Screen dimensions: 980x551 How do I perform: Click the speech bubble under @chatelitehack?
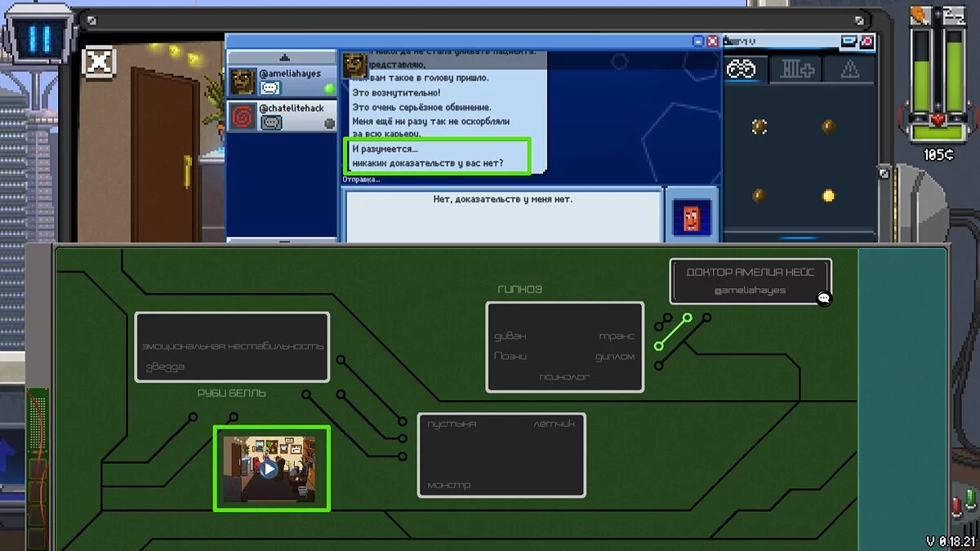(x=270, y=123)
